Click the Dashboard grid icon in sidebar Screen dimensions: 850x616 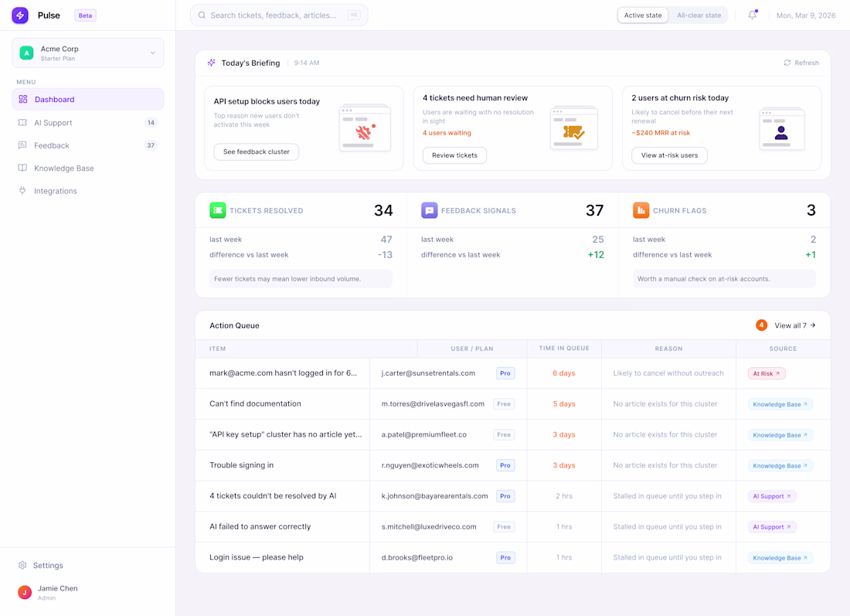(x=22, y=99)
